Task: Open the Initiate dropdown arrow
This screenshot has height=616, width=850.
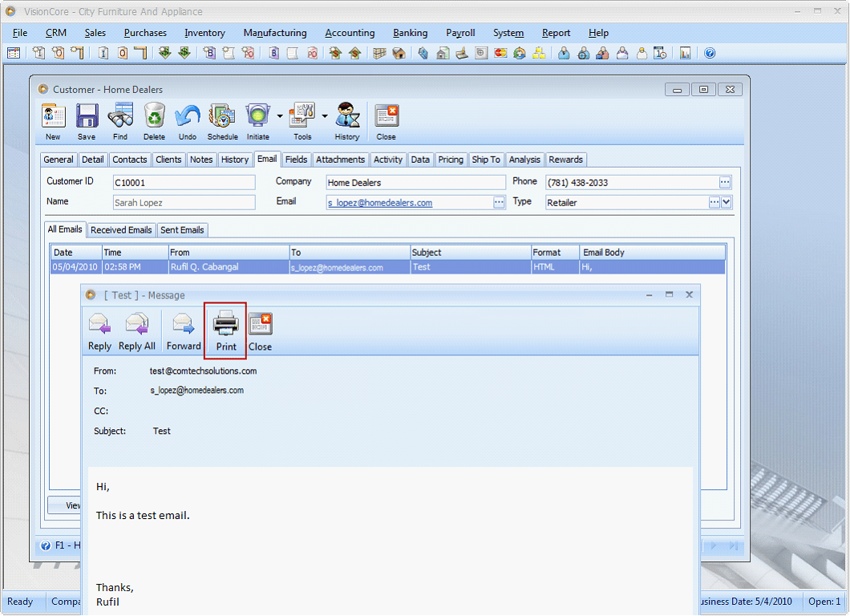Action: 279,116
